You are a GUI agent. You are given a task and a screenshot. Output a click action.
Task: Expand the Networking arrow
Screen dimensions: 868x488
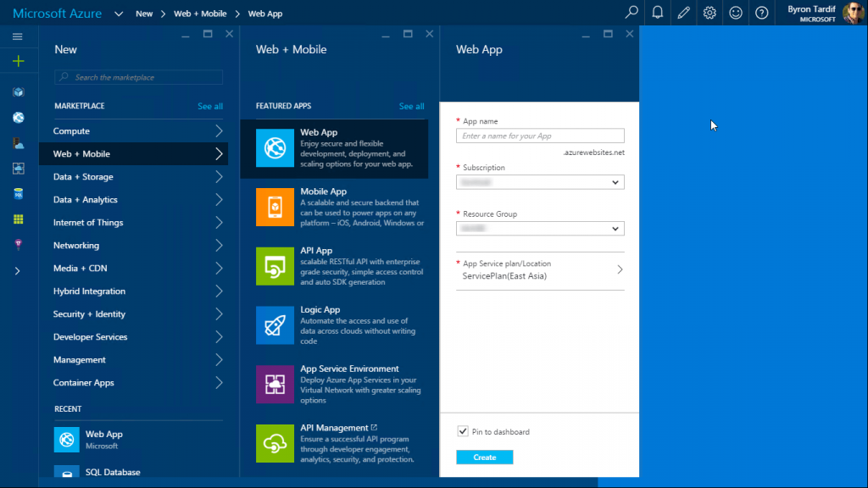pos(220,245)
